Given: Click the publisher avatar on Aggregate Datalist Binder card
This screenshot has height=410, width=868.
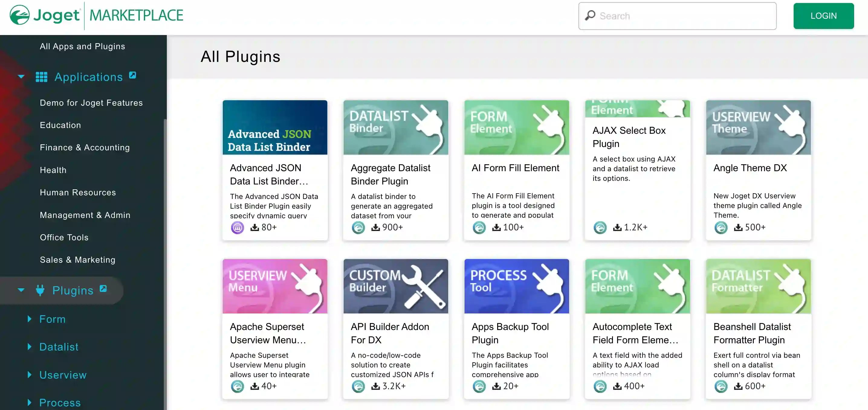Looking at the screenshot, I should pyautogui.click(x=358, y=228).
